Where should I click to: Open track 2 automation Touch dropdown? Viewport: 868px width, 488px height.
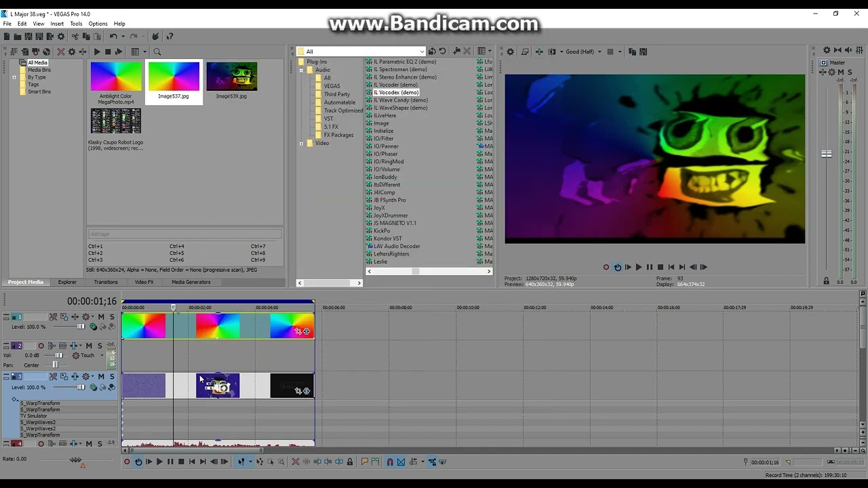102,355
